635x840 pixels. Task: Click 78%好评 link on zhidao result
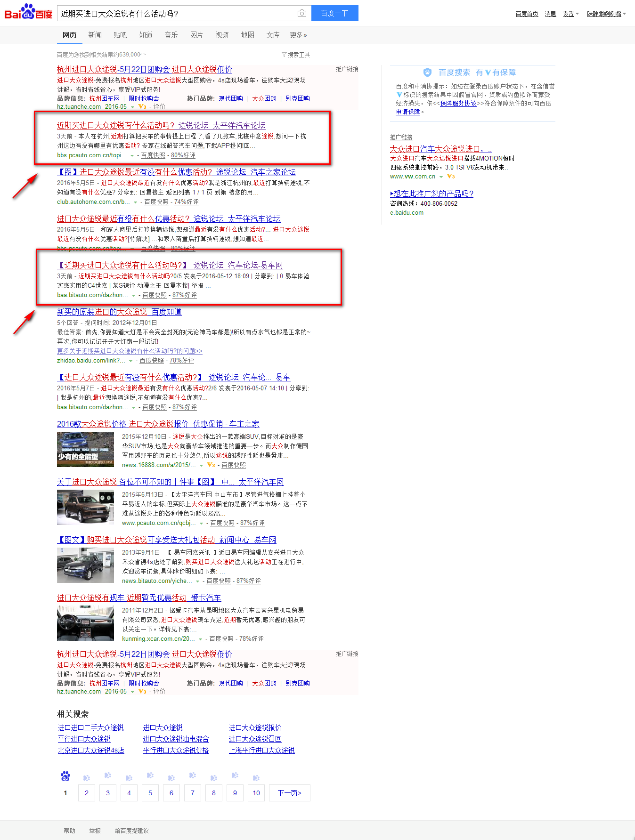182,361
